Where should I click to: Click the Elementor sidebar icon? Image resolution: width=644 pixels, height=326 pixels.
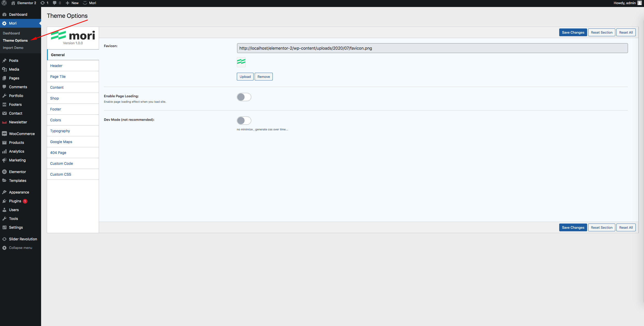(4, 172)
